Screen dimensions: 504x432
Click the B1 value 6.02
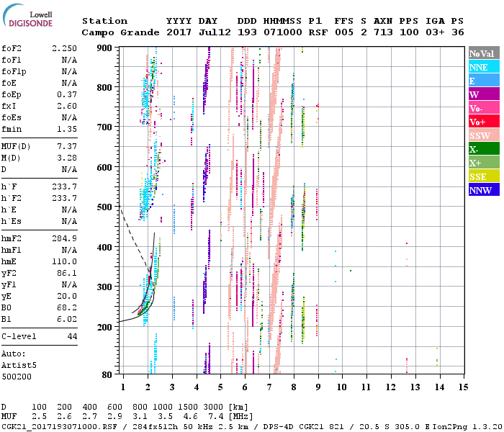point(67,320)
